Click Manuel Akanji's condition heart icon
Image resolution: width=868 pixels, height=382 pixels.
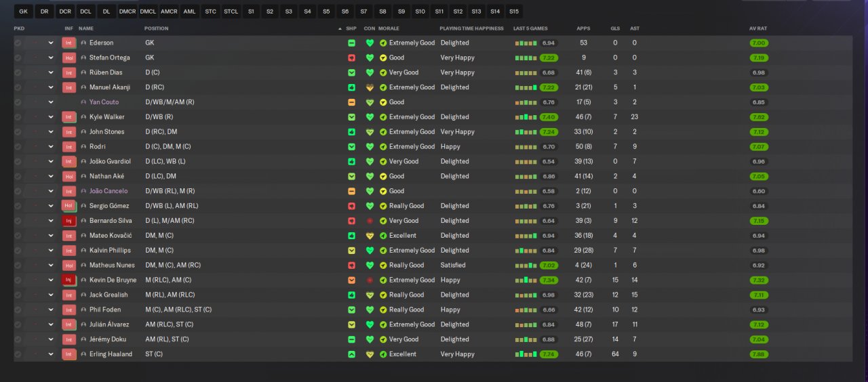click(370, 87)
